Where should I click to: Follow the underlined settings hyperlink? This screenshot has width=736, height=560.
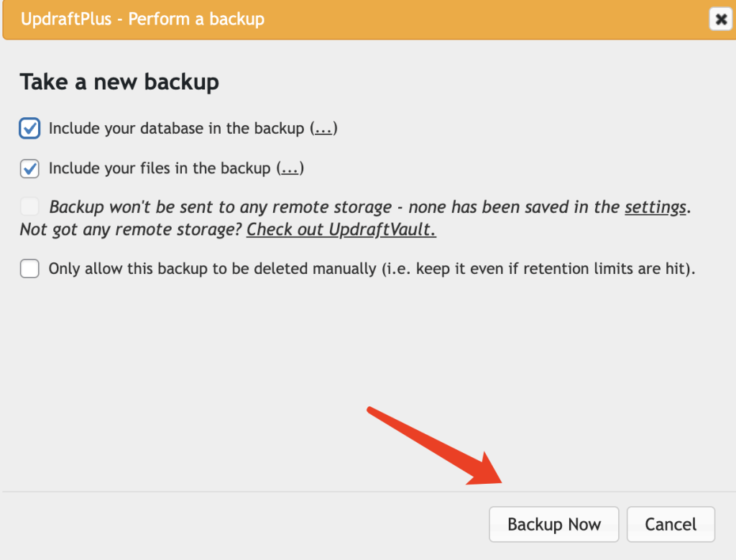click(655, 207)
